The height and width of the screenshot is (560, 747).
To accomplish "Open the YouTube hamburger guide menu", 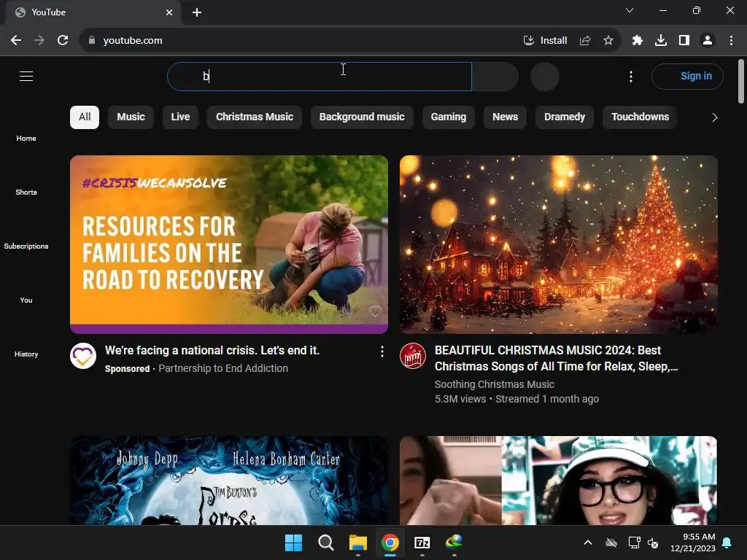I will pos(26,76).
